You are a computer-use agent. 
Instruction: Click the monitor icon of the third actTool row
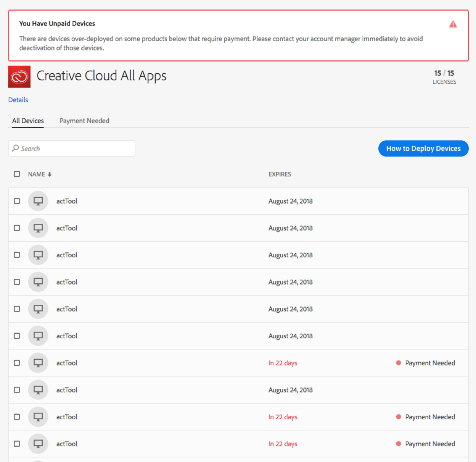click(x=38, y=255)
